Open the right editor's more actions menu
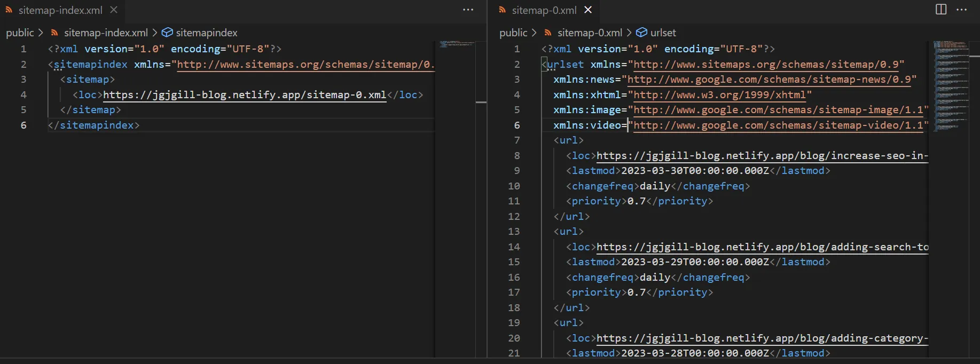 pyautogui.click(x=962, y=10)
